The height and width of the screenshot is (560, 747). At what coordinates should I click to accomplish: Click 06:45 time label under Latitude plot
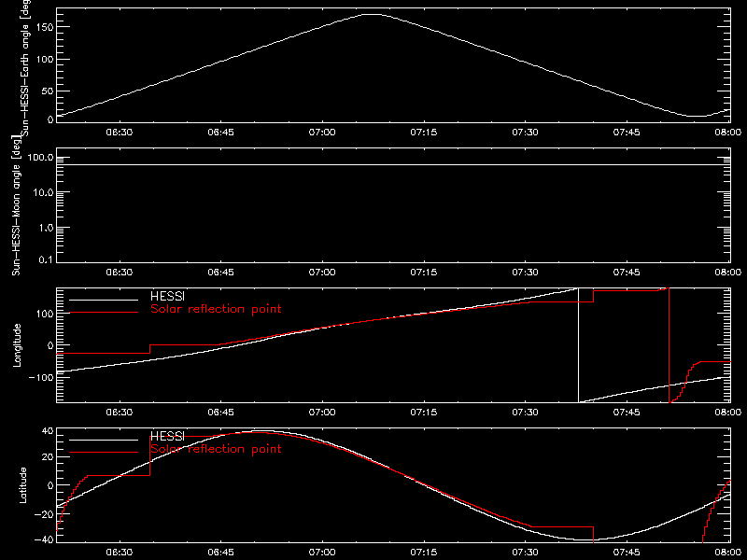[220, 553]
